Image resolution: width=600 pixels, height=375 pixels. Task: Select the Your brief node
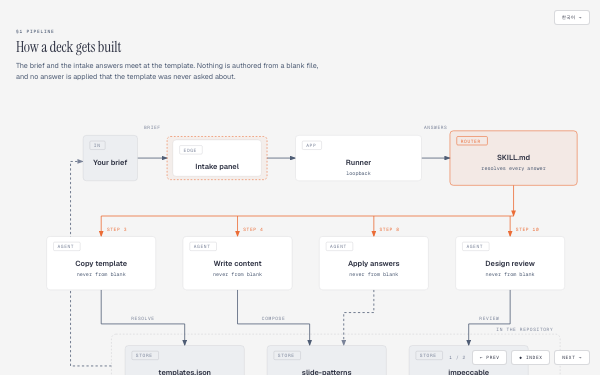110,158
